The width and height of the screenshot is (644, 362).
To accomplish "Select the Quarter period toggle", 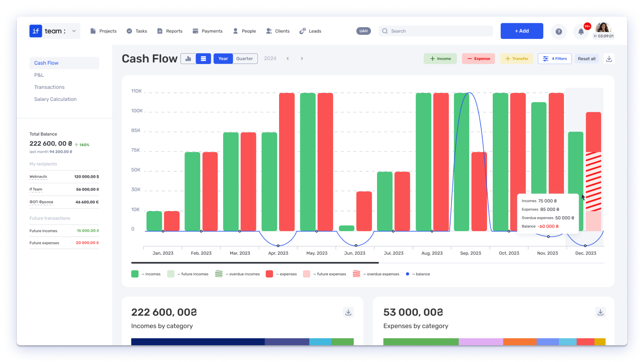I will point(245,59).
